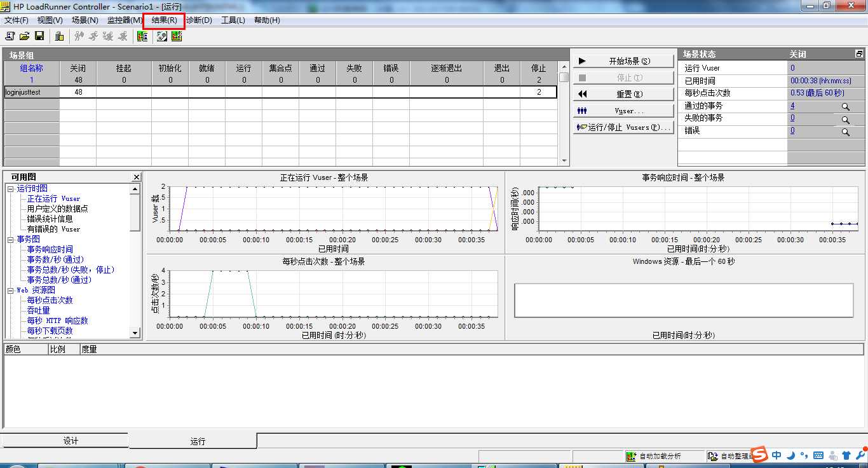Click magnifier icon beside 错误

[845, 132]
